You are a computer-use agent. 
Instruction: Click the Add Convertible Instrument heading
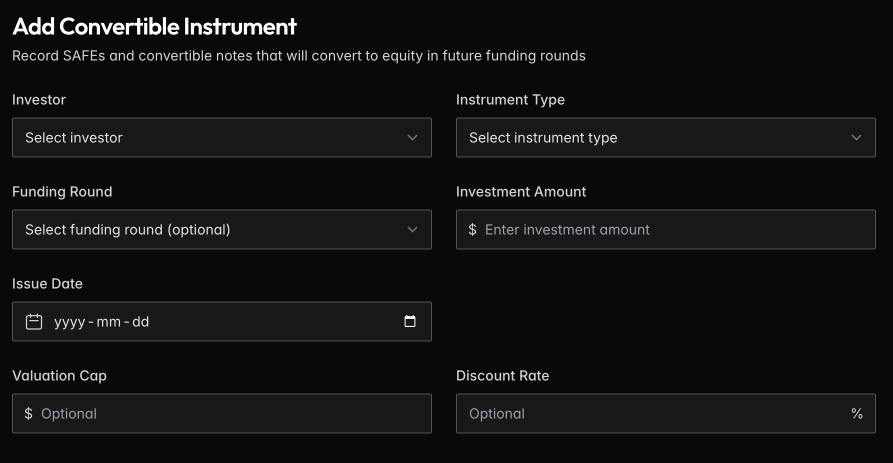click(x=155, y=27)
